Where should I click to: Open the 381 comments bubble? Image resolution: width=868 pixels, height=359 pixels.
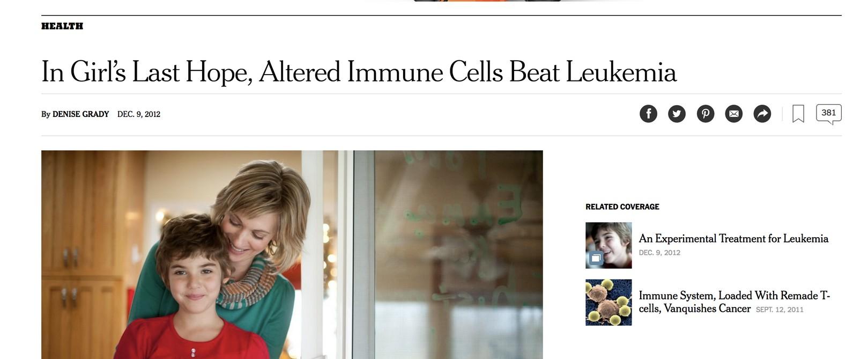tap(829, 114)
